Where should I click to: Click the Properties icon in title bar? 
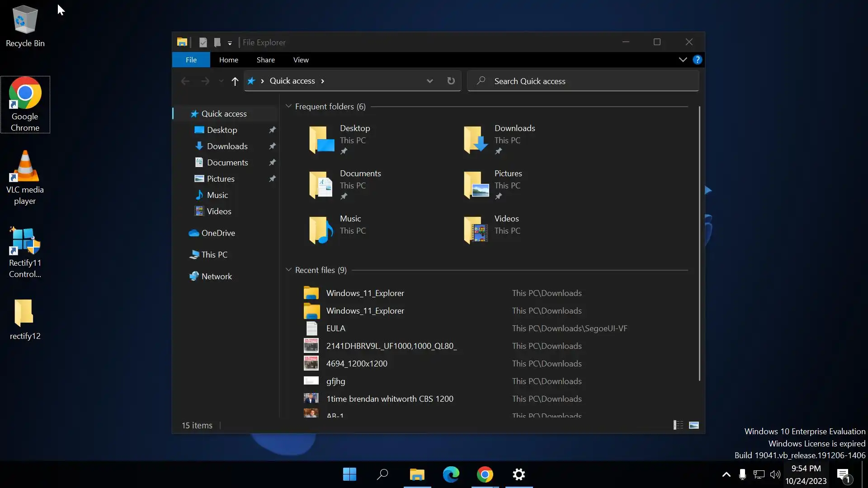click(203, 42)
